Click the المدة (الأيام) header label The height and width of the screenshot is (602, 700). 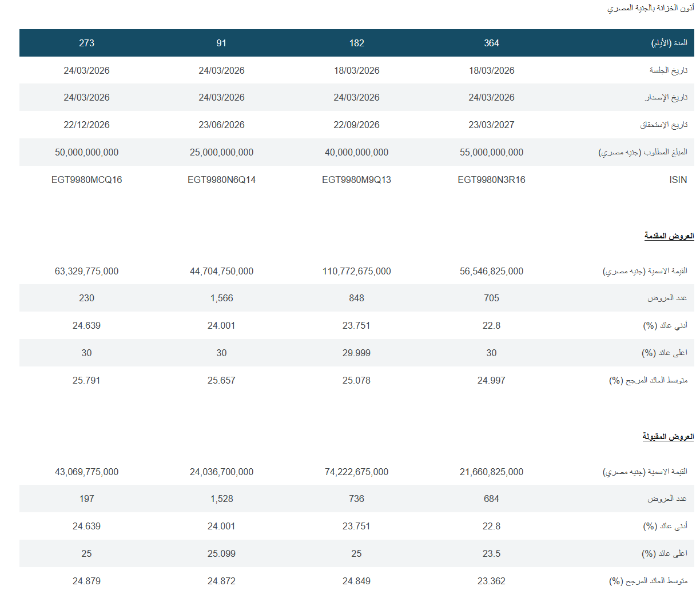point(669,43)
